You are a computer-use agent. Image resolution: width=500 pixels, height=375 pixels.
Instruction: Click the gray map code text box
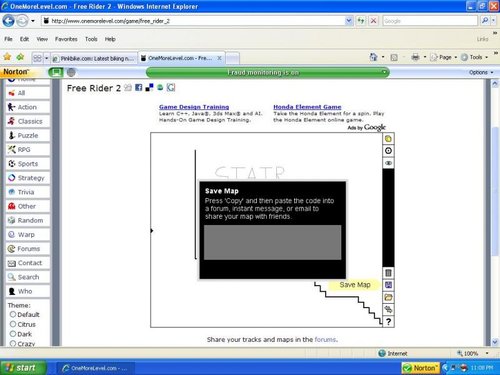tap(272, 242)
